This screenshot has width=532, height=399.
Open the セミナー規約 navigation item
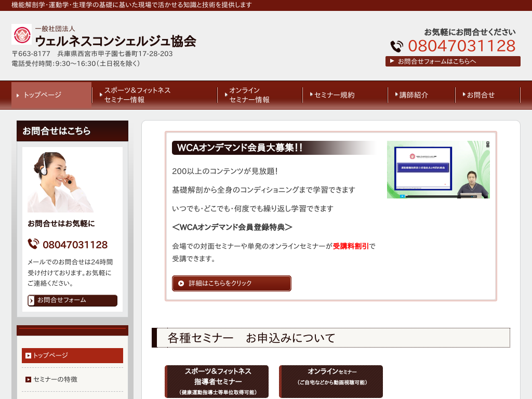point(334,95)
